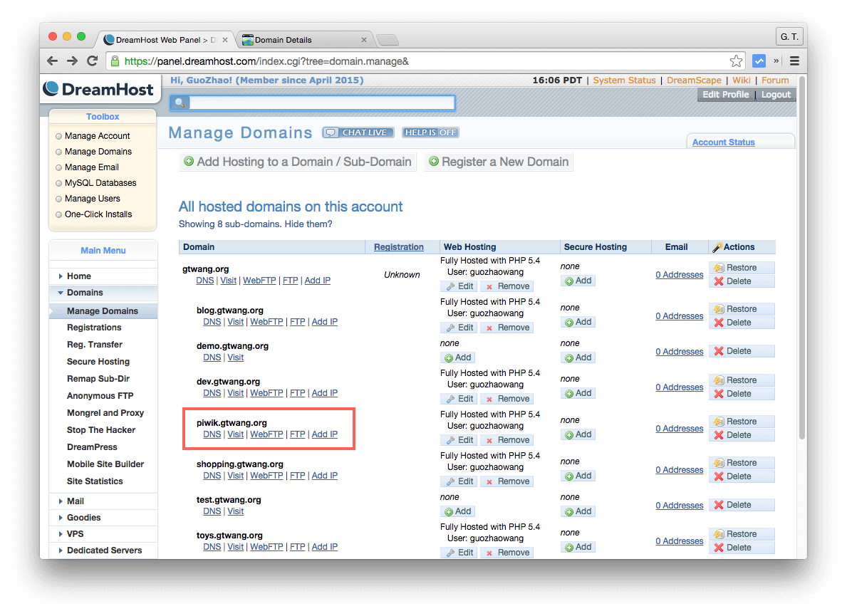Click the search magnifier icon in panel
Image resolution: width=847 pixels, height=616 pixels.
click(x=180, y=104)
